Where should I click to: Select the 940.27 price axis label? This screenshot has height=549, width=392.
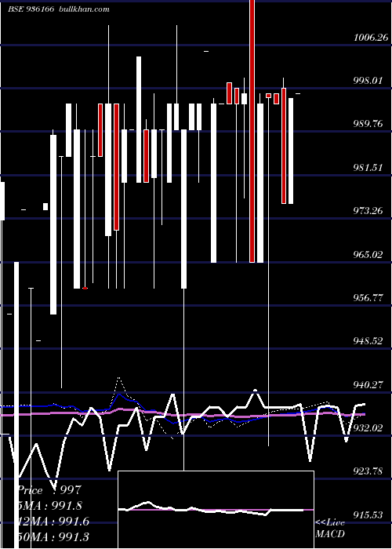pyautogui.click(x=368, y=385)
